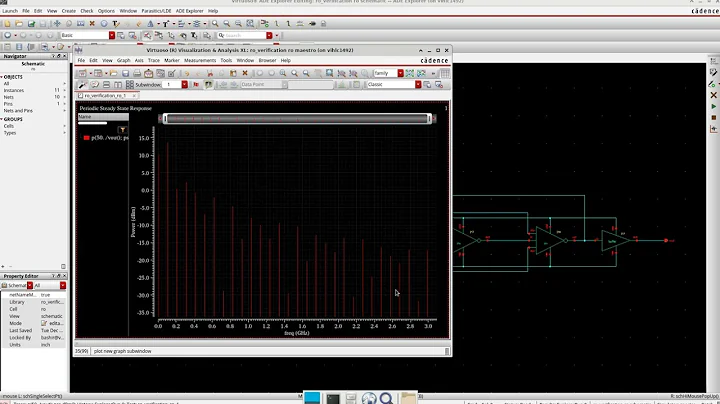This screenshot has height=404, width=720.
Task: Click the vout output pin in the schematic
Action: (666, 241)
